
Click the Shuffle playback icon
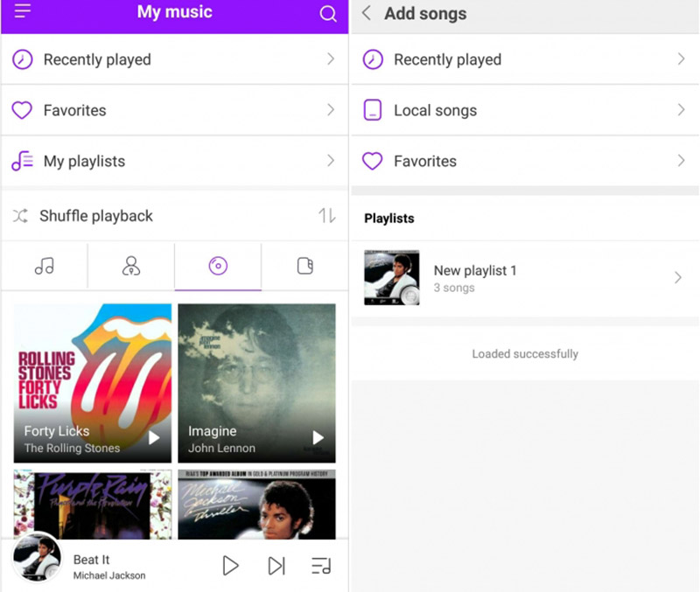(20, 216)
